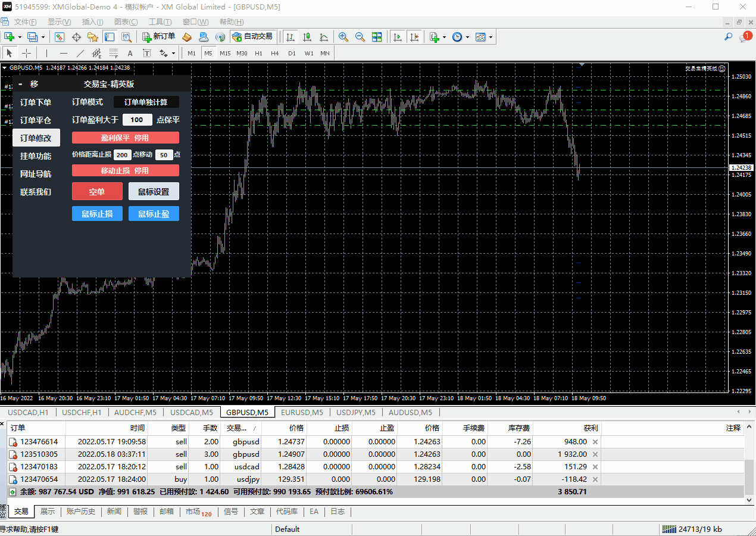
Task: Click the zoom in magnifier icon
Action: click(x=343, y=37)
